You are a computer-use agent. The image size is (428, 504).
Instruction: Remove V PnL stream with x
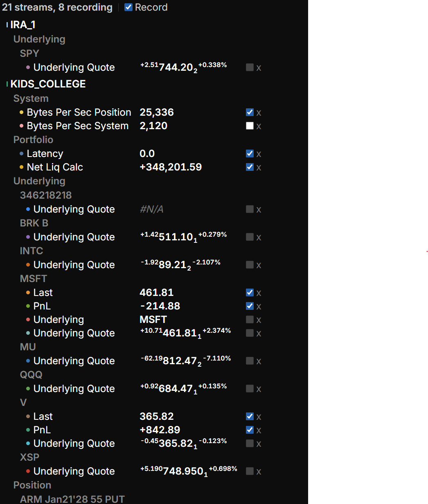point(259,430)
